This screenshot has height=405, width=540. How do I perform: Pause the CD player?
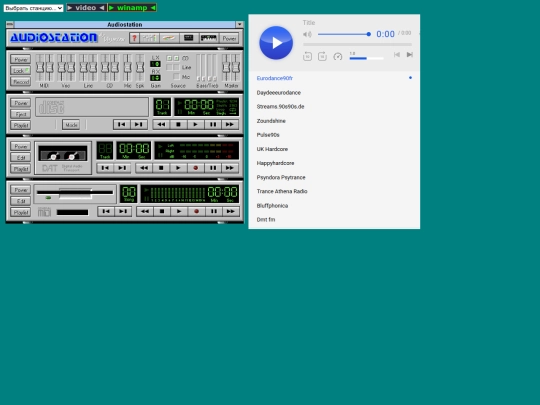pos(213,124)
